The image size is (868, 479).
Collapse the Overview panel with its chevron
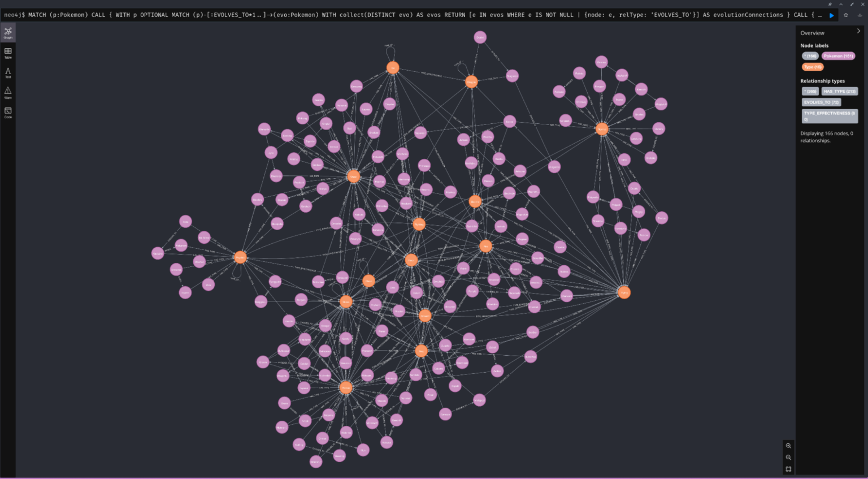tap(858, 31)
